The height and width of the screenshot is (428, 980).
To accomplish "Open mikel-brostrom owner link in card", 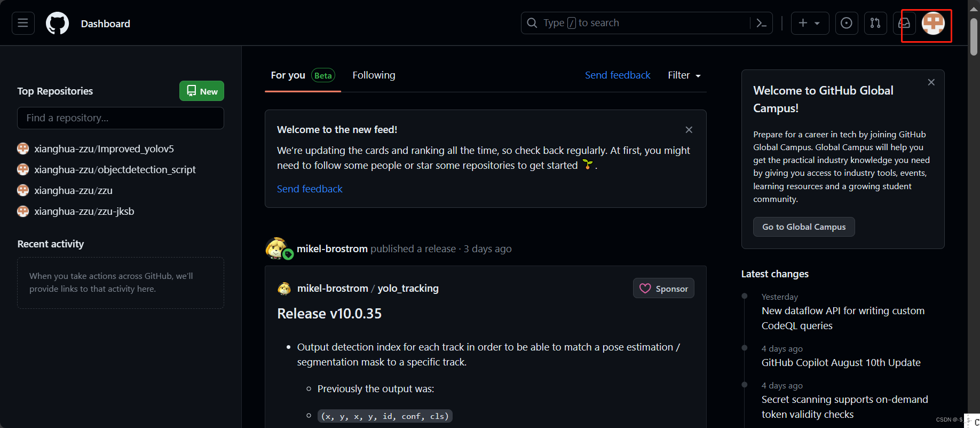I will point(333,289).
